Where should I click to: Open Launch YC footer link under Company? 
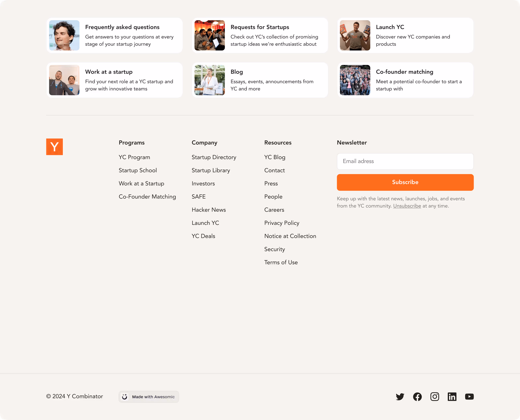[205, 223]
